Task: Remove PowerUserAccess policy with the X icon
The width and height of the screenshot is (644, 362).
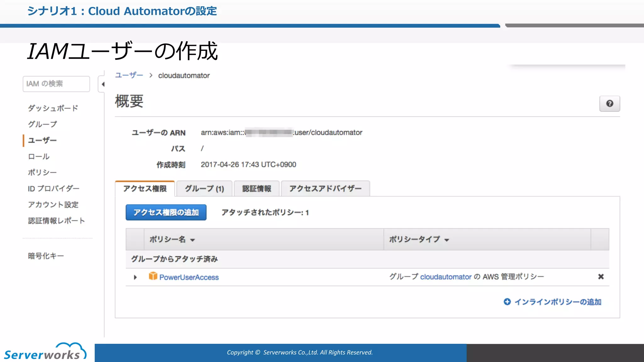Action: coord(601,277)
